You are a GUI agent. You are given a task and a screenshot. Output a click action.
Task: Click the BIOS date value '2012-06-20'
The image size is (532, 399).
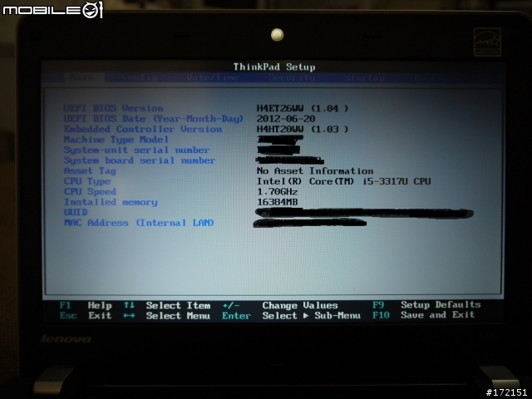(x=286, y=119)
